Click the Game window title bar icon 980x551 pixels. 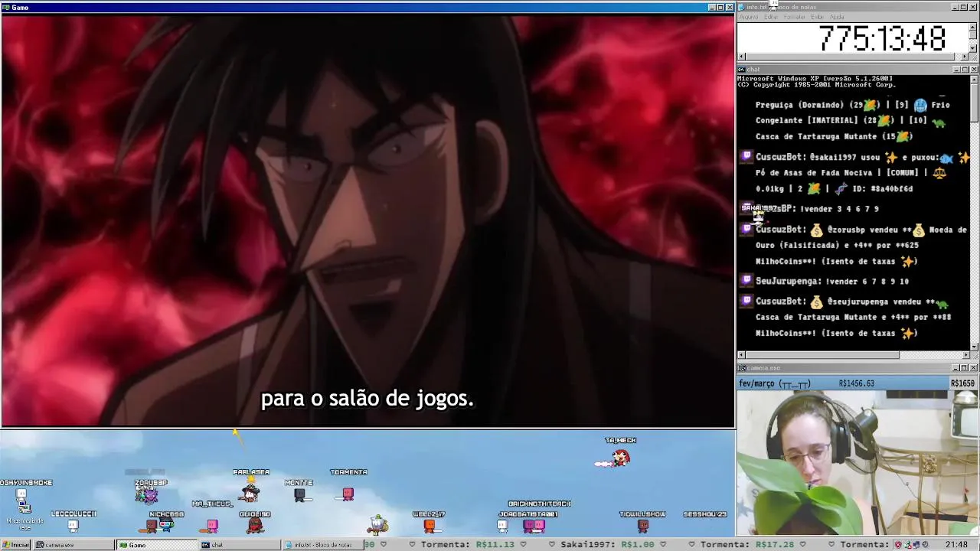[6, 8]
